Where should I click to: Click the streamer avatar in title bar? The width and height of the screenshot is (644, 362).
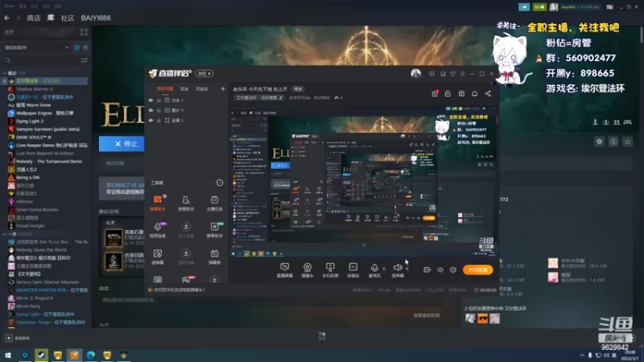[x=416, y=73]
